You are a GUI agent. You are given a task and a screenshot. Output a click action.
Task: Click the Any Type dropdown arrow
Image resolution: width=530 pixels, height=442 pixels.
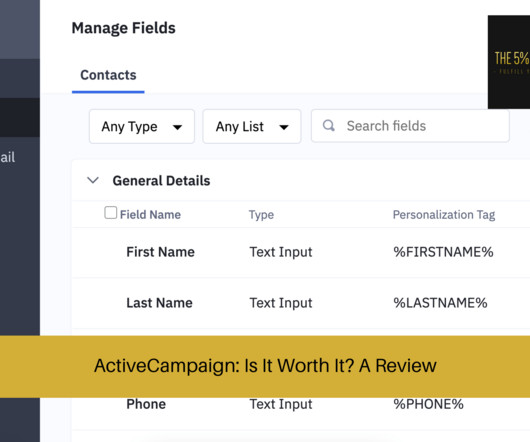click(177, 127)
